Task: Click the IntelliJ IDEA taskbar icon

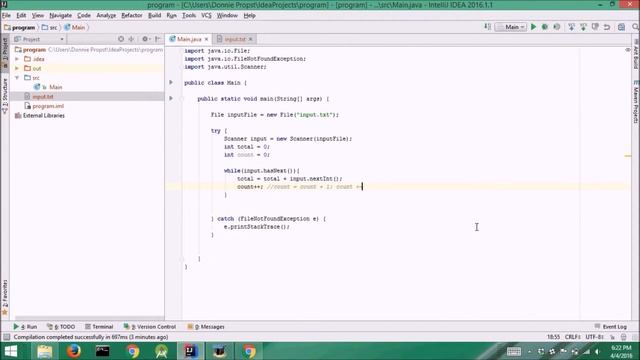Action: point(190,351)
